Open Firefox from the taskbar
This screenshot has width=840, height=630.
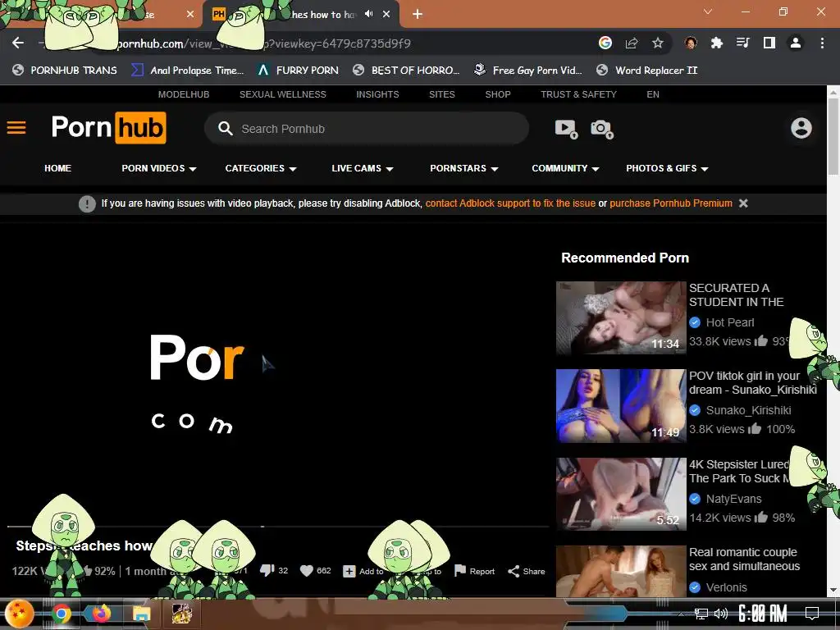[x=101, y=614]
